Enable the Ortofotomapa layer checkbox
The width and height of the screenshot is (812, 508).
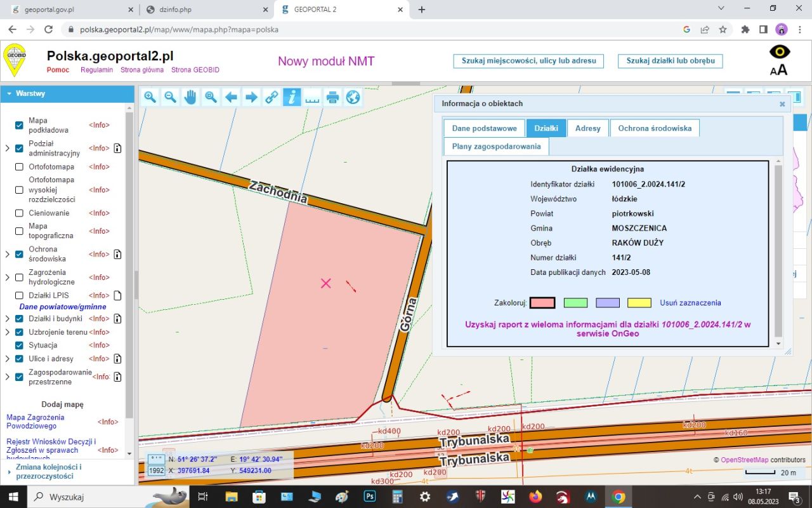pos(19,167)
